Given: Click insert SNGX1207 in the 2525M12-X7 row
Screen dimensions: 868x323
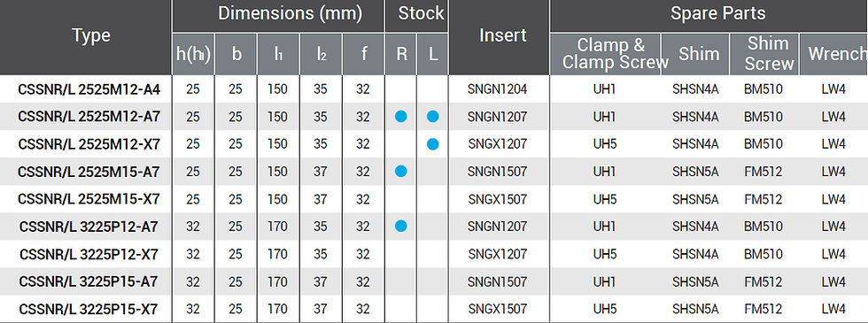Looking at the screenshot, I should pos(497,143).
